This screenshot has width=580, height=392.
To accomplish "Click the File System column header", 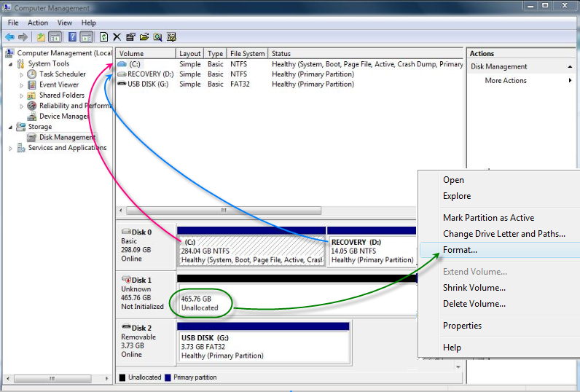I will (247, 54).
